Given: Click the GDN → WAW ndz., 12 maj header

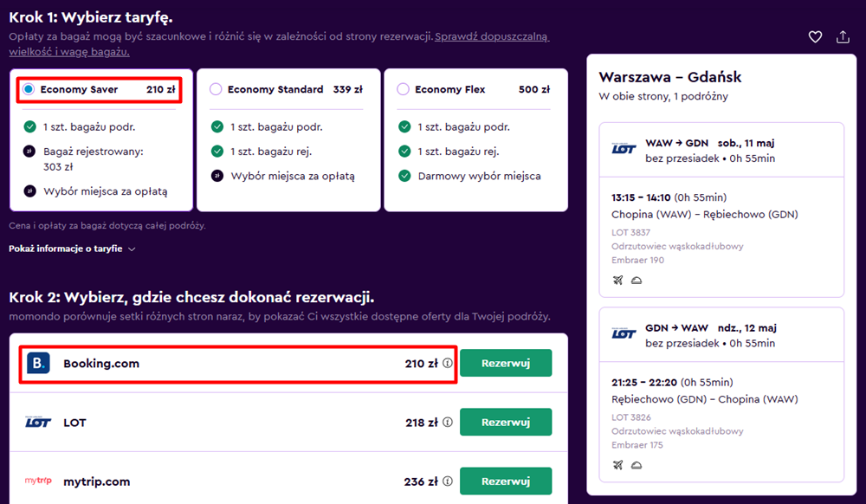Looking at the screenshot, I should tap(711, 328).
